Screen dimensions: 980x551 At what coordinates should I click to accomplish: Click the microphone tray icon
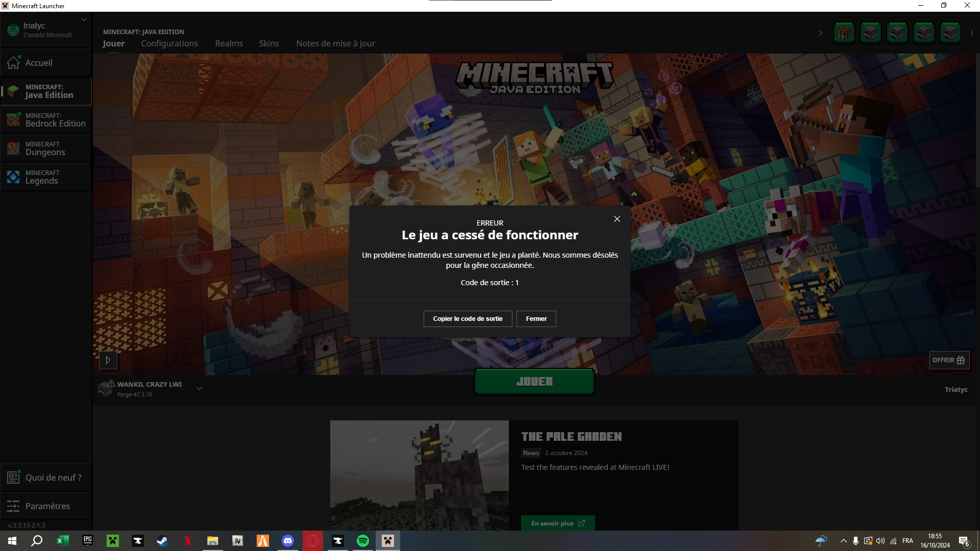(855, 541)
